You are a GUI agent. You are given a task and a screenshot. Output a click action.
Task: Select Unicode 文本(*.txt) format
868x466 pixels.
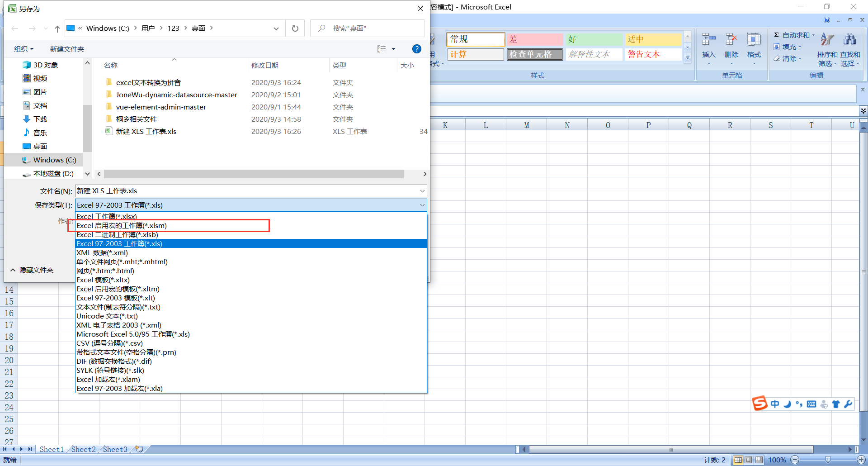coord(251,316)
